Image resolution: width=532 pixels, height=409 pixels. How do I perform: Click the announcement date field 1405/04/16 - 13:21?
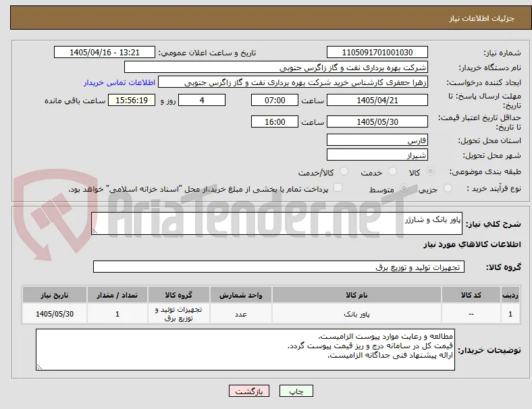tap(105, 52)
